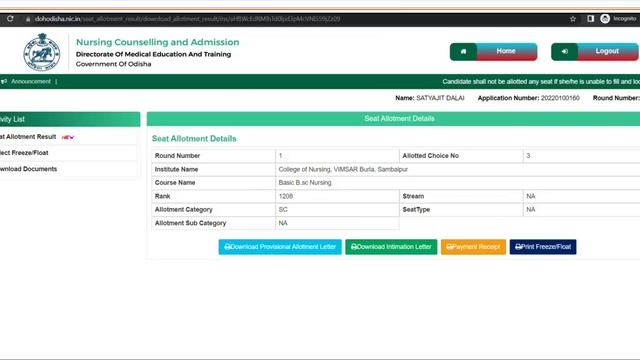Click the Seat Allotment Details green header bar
The width and height of the screenshot is (640, 360).
(393, 119)
